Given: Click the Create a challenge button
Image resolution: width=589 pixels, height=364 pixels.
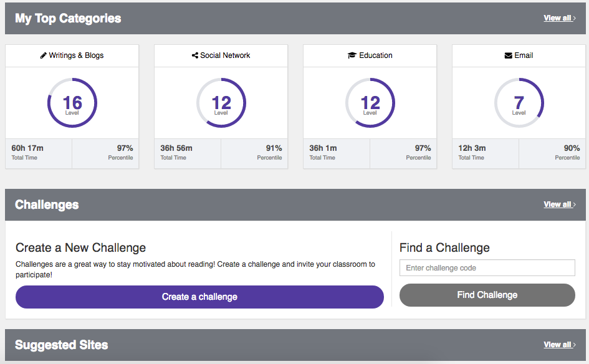Looking at the screenshot, I should (x=199, y=297).
